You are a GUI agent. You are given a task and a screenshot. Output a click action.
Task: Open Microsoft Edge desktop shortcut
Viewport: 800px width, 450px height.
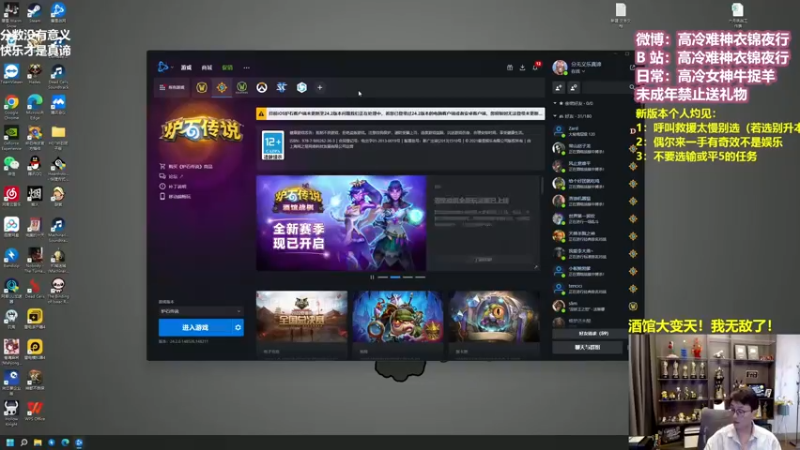(x=35, y=105)
